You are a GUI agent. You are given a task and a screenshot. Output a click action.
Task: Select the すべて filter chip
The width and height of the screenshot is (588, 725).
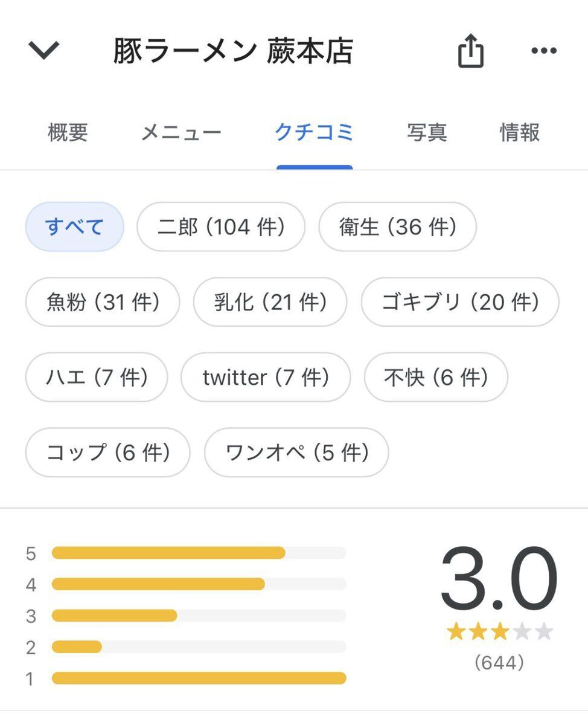(x=74, y=227)
